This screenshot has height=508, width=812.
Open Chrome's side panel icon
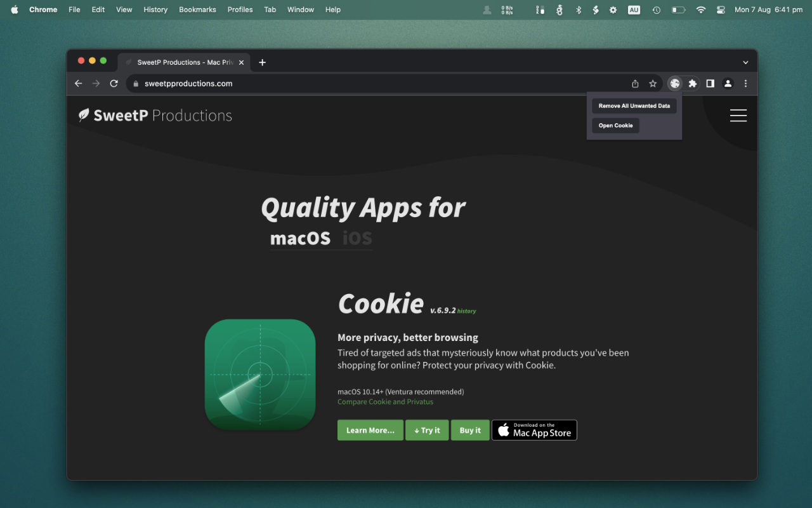(x=710, y=83)
